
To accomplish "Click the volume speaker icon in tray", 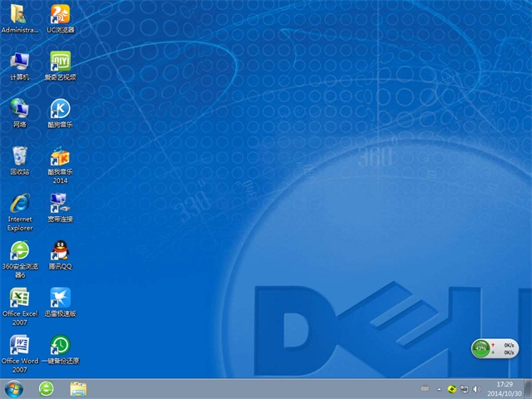I will 475,388.
